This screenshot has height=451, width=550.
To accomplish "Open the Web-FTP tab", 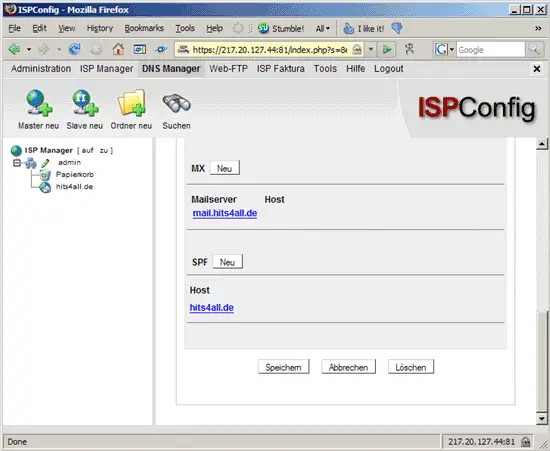I will (228, 69).
